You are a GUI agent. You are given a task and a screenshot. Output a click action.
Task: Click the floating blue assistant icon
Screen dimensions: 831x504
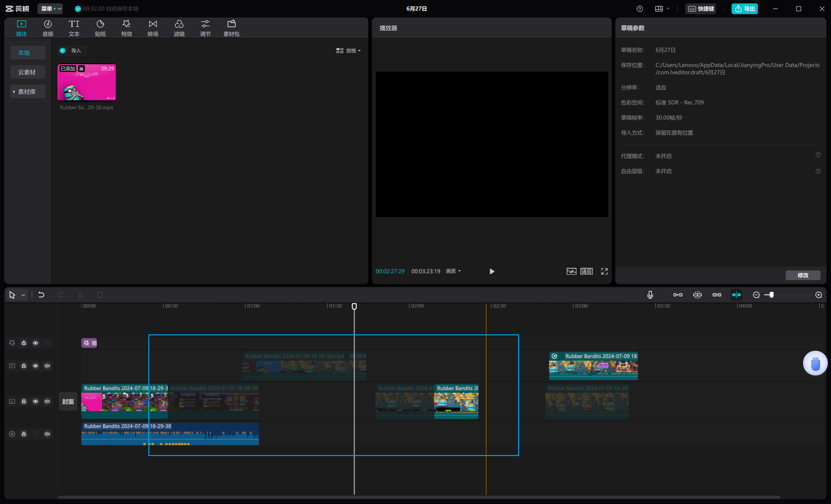click(815, 363)
